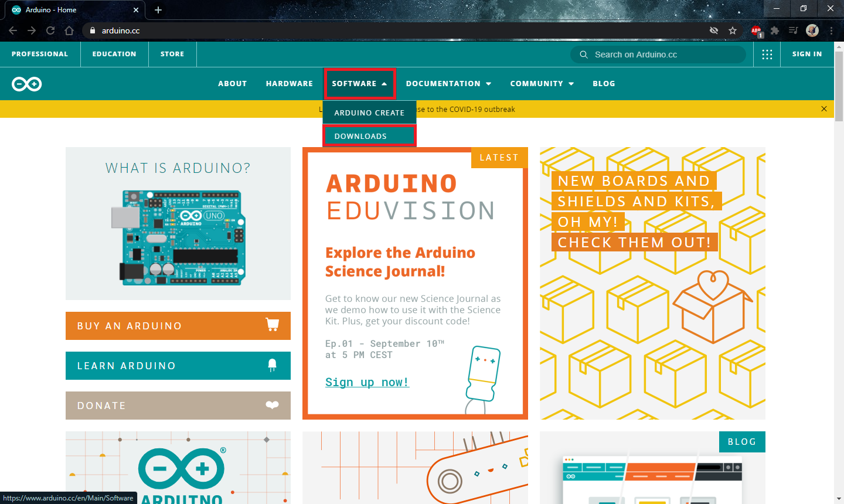Click the heart icon on Donate button
The width and height of the screenshot is (844, 504).
coord(272,405)
